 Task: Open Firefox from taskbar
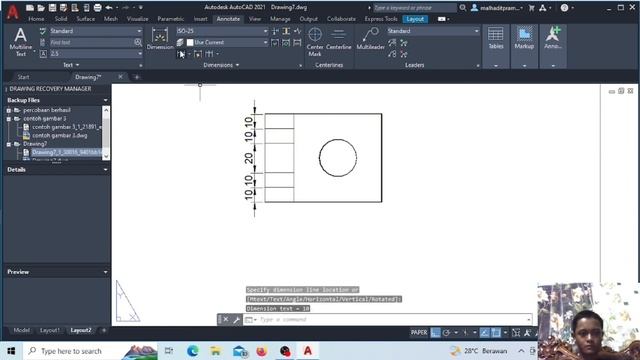[262, 351]
